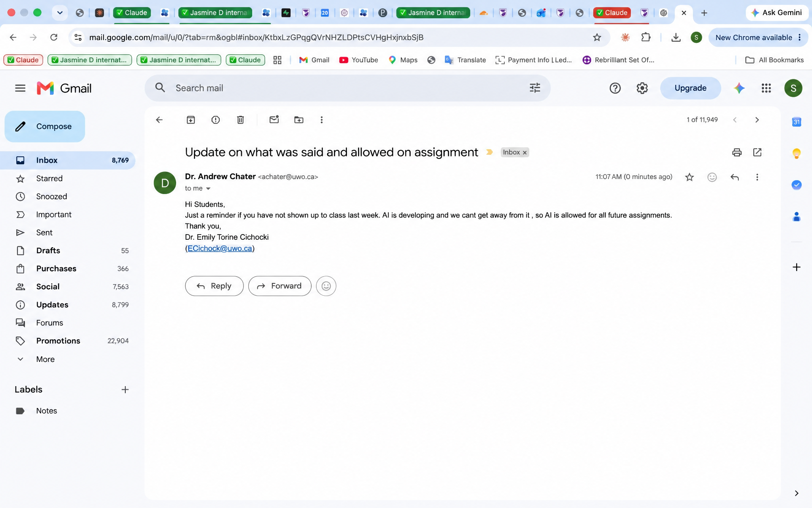This screenshot has height=508, width=812.
Task: Open the email in a new window
Action: pyautogui.click(x=757, y=152)
